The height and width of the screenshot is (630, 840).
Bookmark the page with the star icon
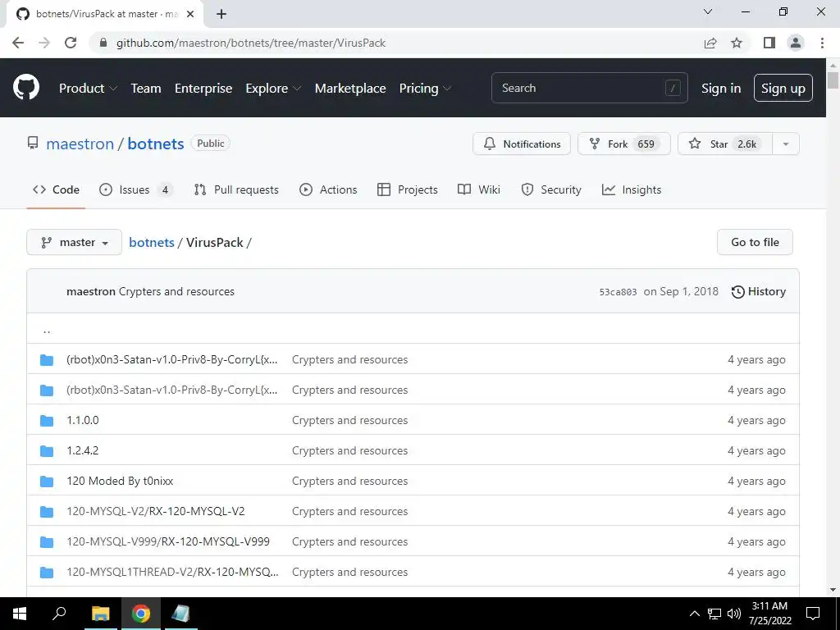[737, 43]
